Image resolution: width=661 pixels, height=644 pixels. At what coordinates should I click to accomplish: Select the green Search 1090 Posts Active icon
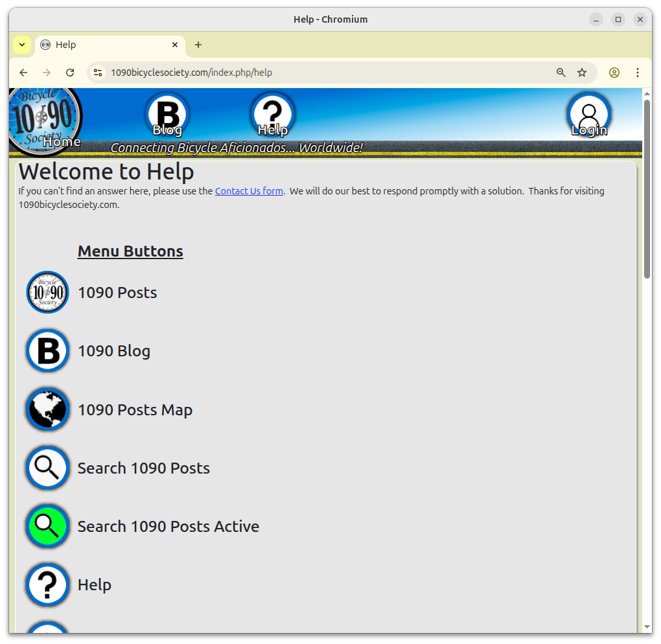point(47,526)
